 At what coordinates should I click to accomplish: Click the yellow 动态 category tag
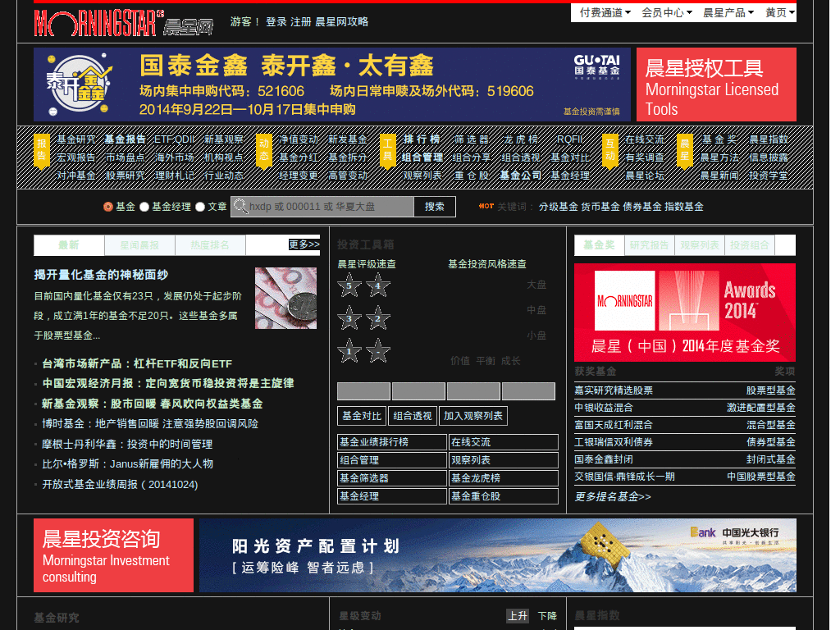263,151
